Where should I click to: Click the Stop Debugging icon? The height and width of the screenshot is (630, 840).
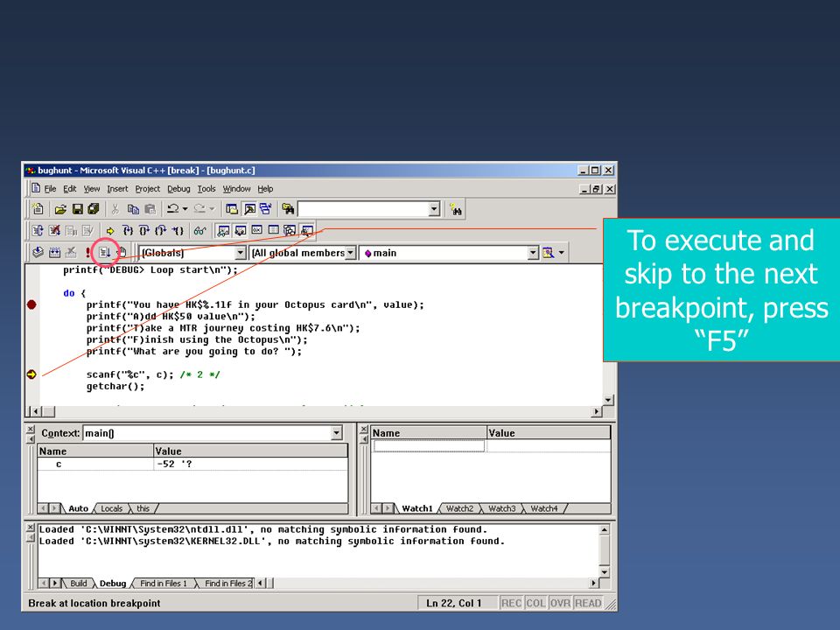tap(54, 231)
